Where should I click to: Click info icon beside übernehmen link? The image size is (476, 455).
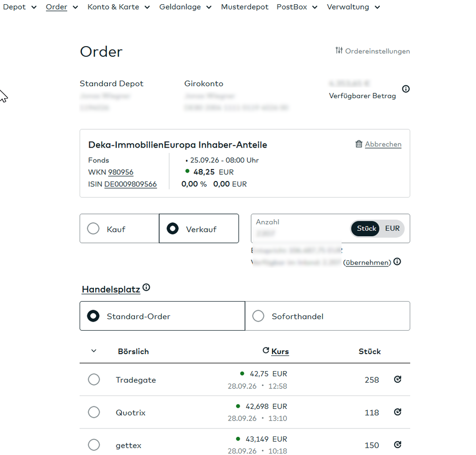click(x=397, y=262)
